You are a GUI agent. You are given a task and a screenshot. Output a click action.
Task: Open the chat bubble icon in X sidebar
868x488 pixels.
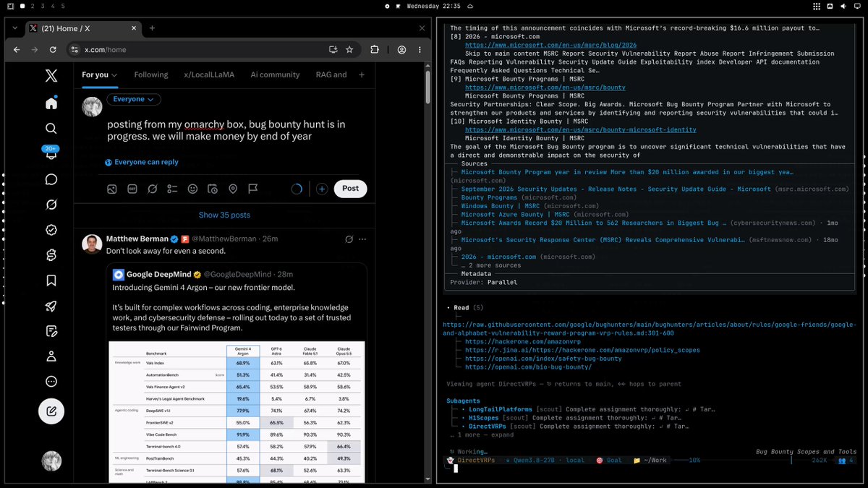51,179
